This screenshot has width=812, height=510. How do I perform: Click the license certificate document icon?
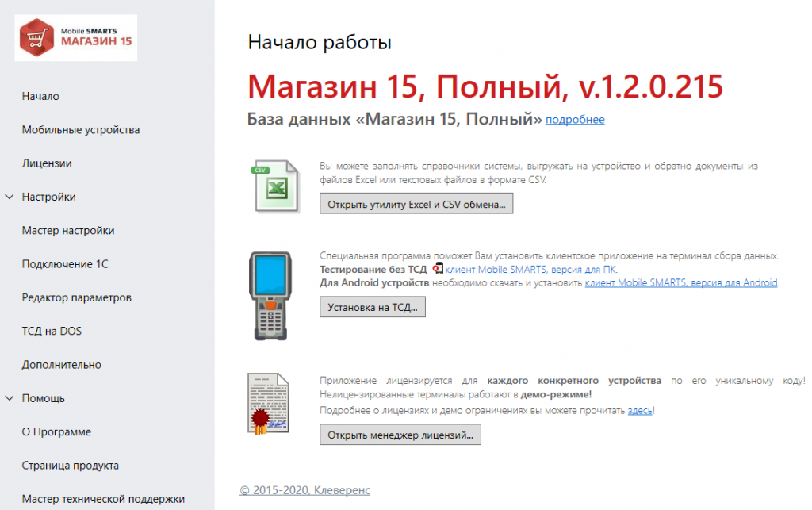268,404
